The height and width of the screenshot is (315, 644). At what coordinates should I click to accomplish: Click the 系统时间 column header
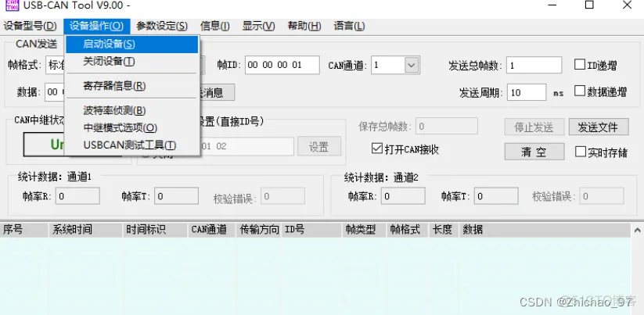tap(86, 230)
